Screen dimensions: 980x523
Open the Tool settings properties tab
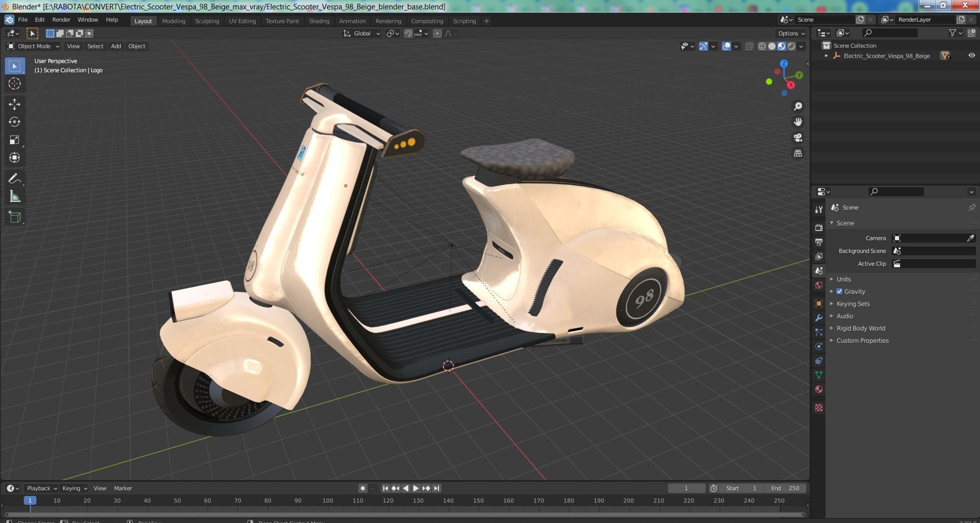pos(819,209)
